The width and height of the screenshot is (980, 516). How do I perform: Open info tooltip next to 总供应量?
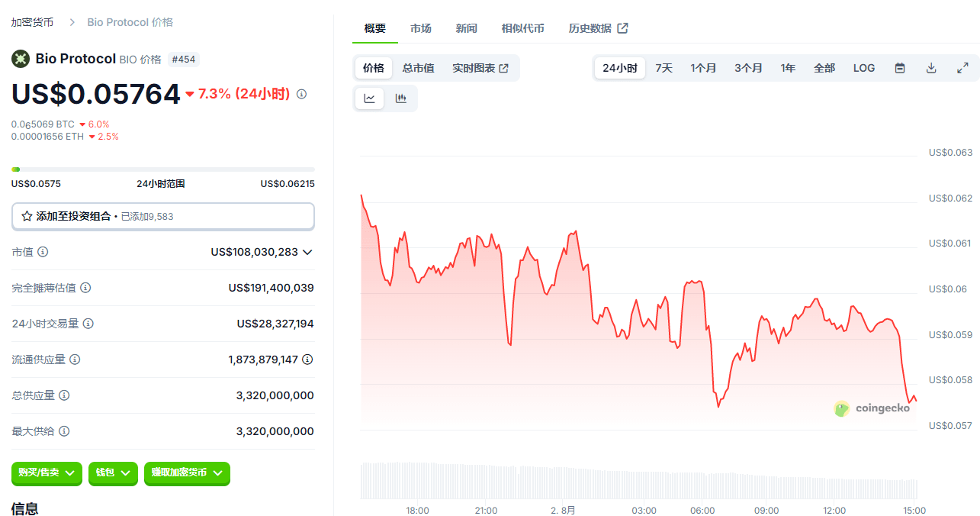[x=64, y=395]
